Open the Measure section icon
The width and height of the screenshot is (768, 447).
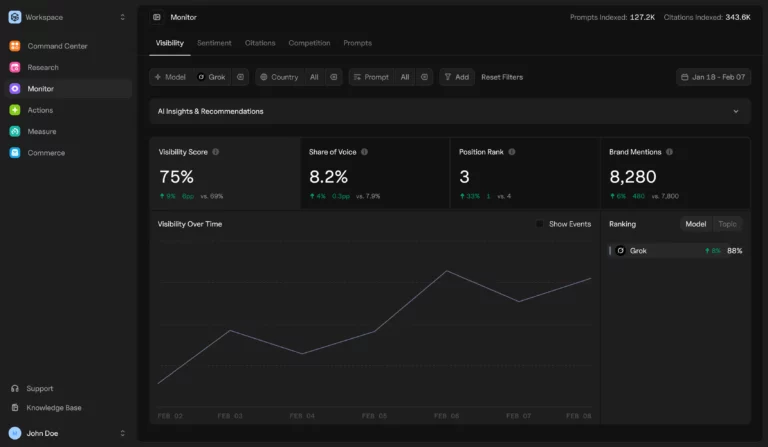(15, 131)
